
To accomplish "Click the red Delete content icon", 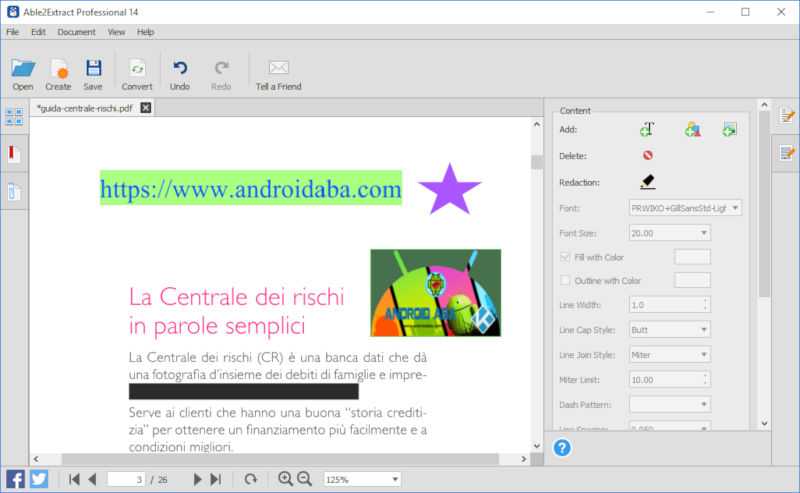I will [x=647, y=155].
